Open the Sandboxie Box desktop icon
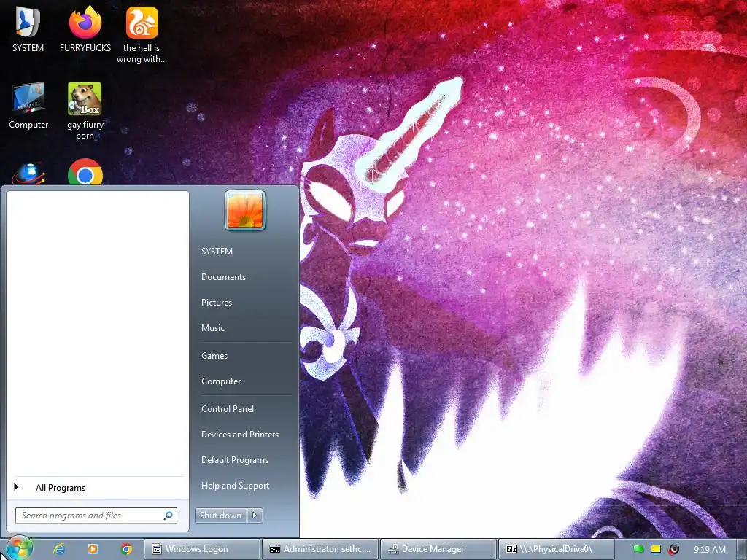The width and height of the screenshot is (747, 560). tap(85, 111)
